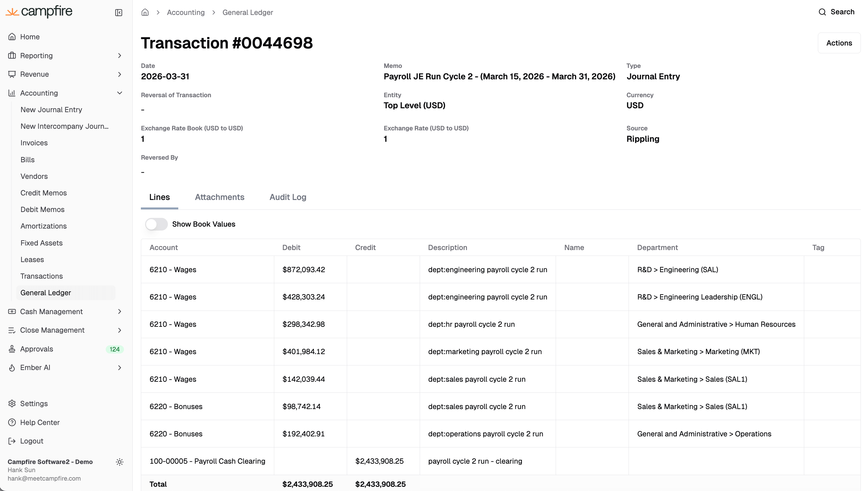Switch to the Attachments tab
Screen dimensions: 868x491
pos(219,197)
